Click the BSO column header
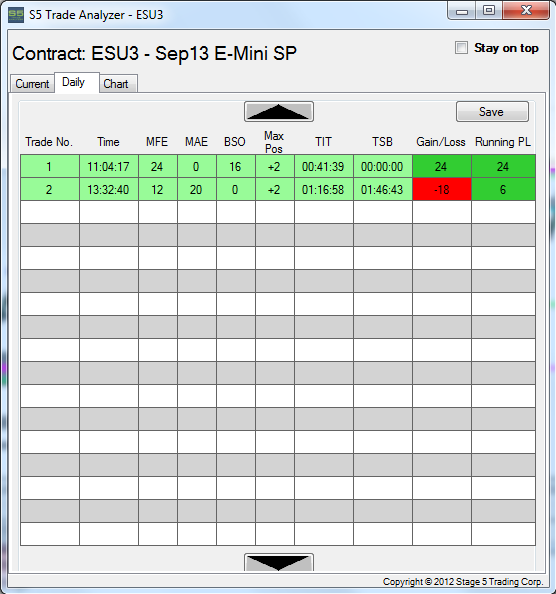This screenshot has width=556, height=594. click(235, 142)
